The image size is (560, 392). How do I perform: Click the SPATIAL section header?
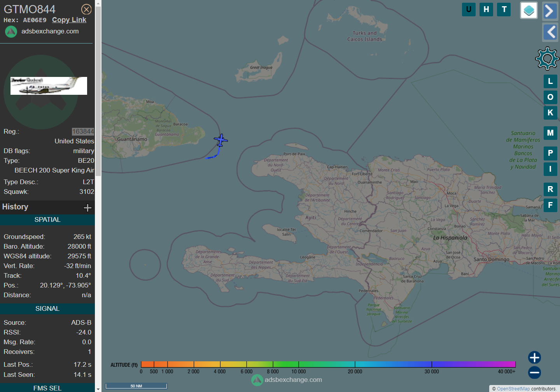coord(47,220)
